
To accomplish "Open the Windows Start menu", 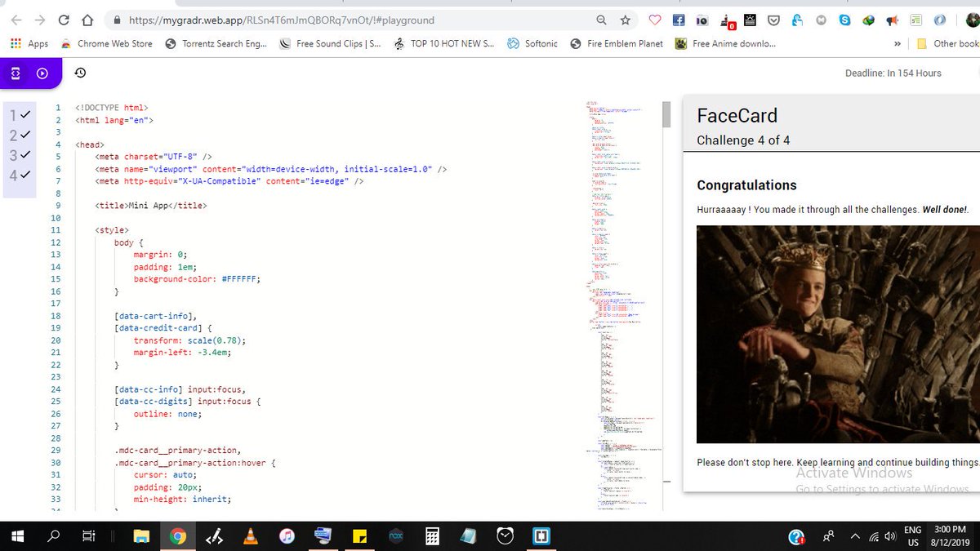I will point(18,536).
